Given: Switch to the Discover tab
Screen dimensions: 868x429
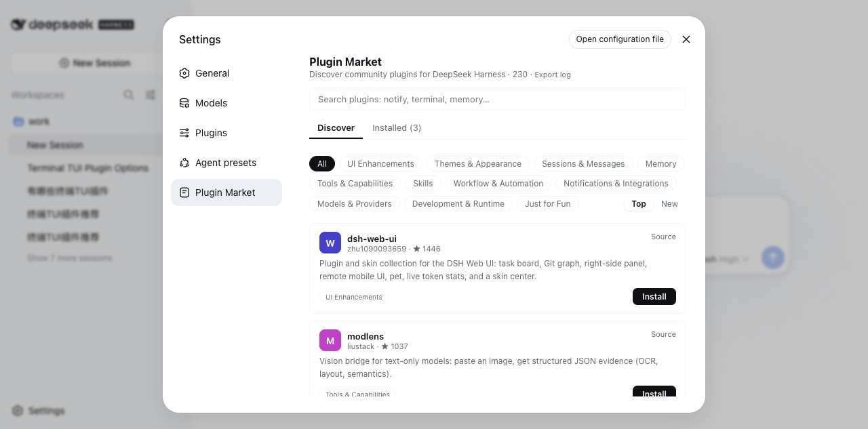Looking at the screenshot, I should coord(336,128).
